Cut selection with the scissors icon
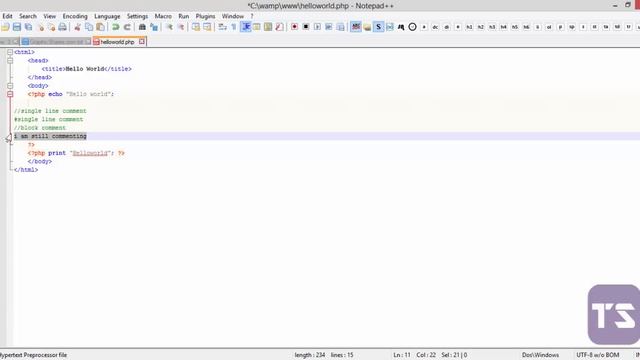The height and width of the screenshot is (360, 640). click(77, 27)
